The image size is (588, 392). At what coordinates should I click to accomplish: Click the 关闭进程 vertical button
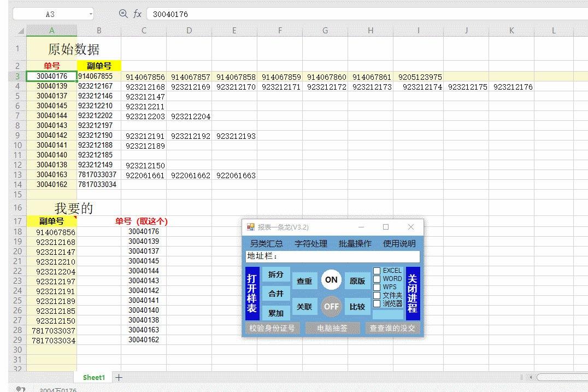(x=413, y=294)
